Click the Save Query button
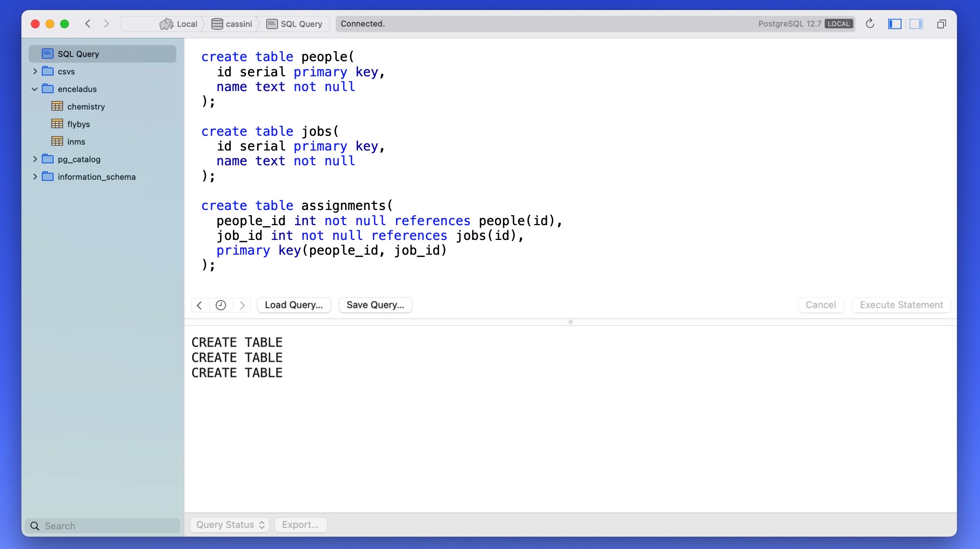The width and height of the screenshot is (980, 549). click(375, 305)
